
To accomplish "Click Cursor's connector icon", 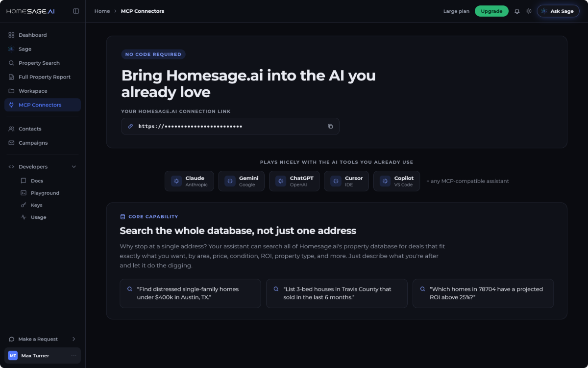I will [x=336, y=181].
